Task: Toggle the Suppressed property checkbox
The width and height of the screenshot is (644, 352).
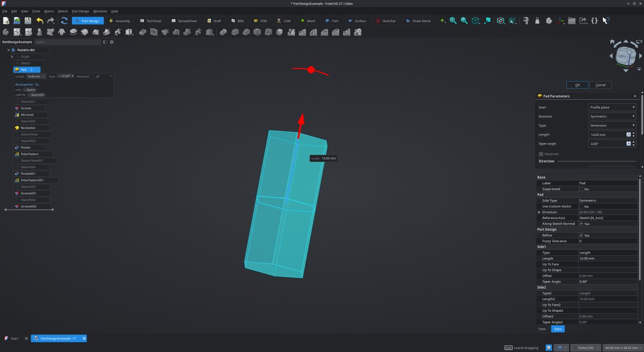Action: pyautogui.click(x=581, y=189)
